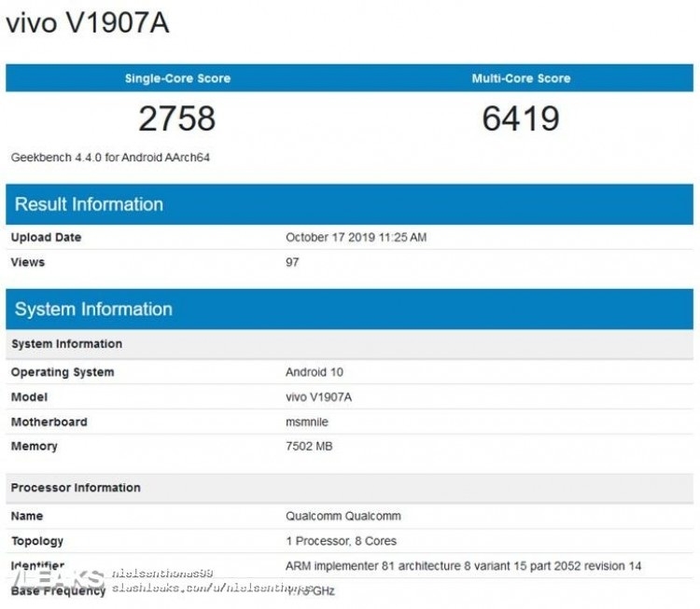Click the Motherboard label
The width and height of the screenshot is (700, 609).
[x=49, y=422]
